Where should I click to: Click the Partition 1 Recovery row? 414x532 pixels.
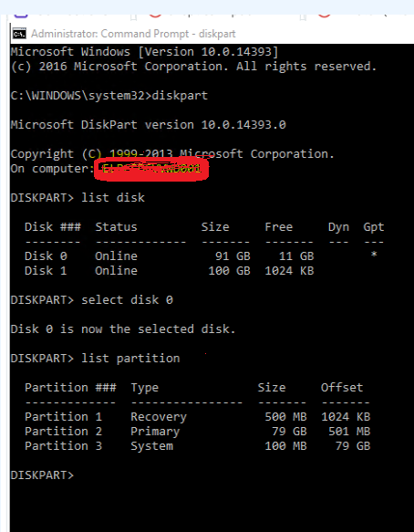(197, 417)
